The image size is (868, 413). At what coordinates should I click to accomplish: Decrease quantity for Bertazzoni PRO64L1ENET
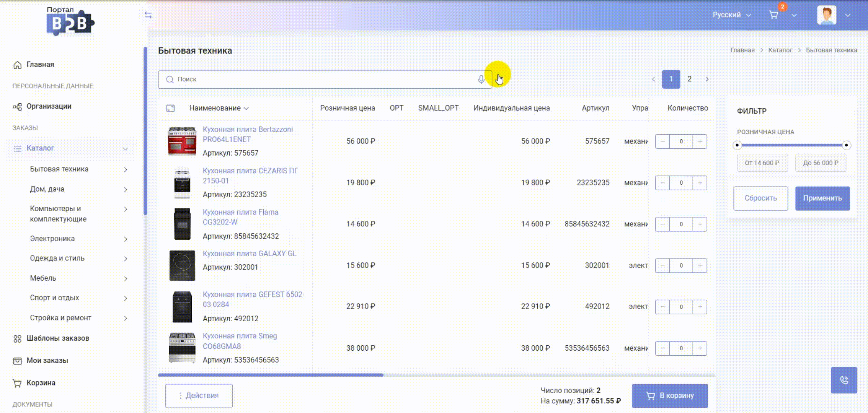click(x=662, y=141)
